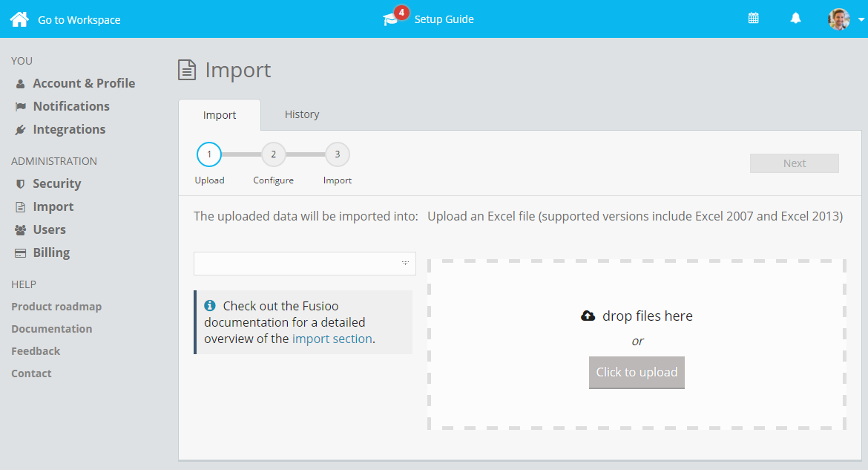
Task: Click the large Import page title icon
Action: tap(187, 71)
